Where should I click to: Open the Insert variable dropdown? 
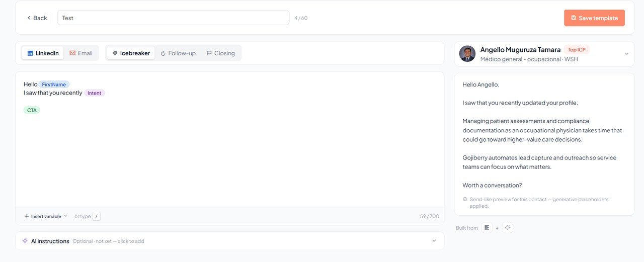(x=45, y=216)
